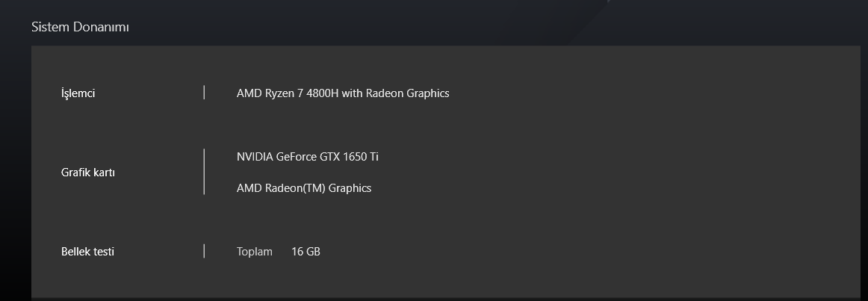Click the word Ryzen in the processor name

click(280, 93)
